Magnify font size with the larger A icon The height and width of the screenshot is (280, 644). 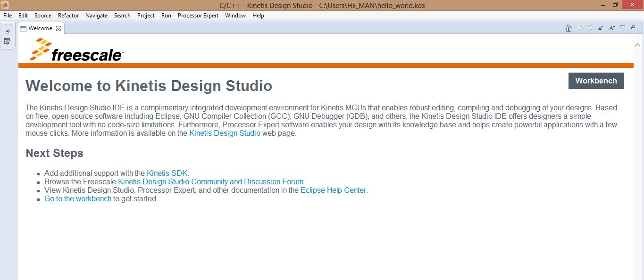pyautogui.click(x=611, y=28)
